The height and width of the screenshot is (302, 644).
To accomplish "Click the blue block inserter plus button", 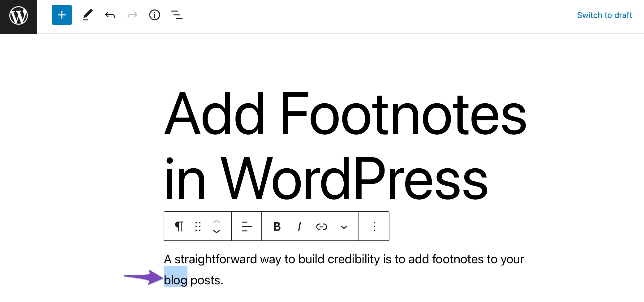I will [x=62, y=15].
